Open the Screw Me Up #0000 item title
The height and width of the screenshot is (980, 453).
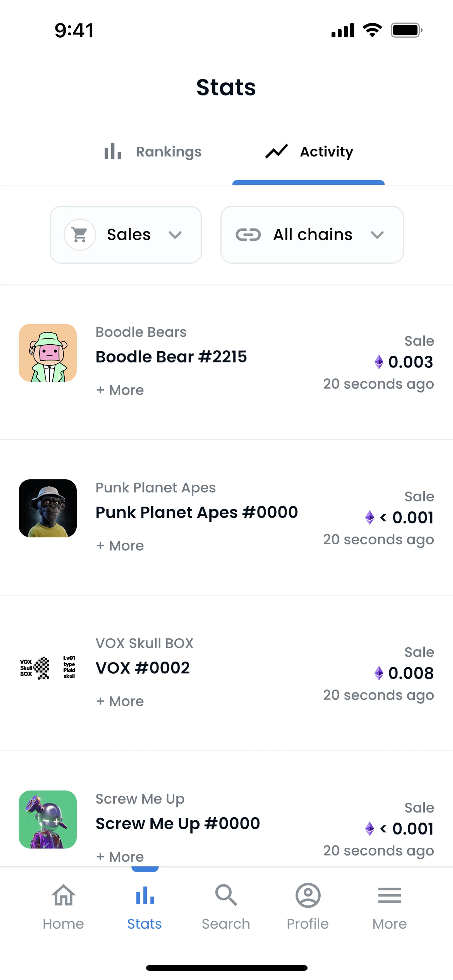click(178, 824)
